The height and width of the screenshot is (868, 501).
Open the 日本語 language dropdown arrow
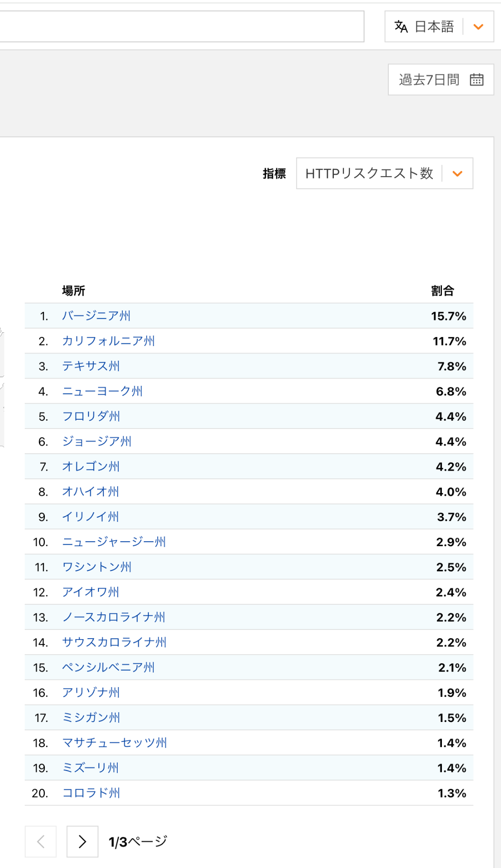tap(479, 27)
